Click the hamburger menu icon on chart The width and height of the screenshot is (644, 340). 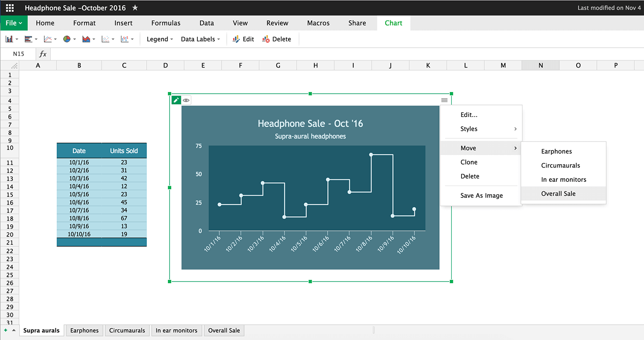(444, 100)
